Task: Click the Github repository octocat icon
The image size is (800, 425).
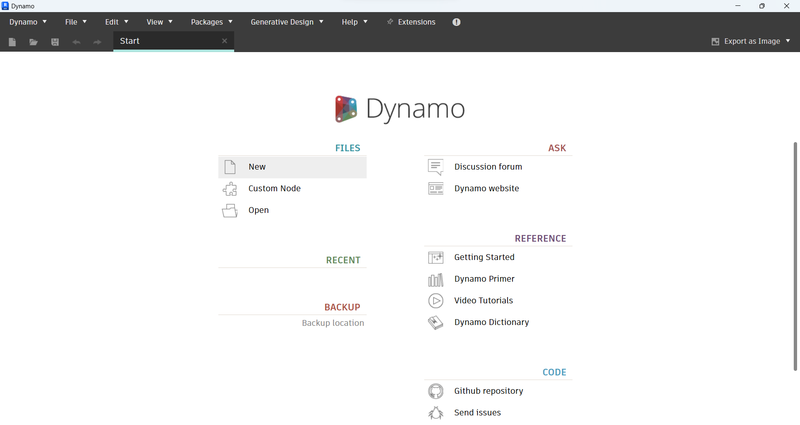Action: click(x=436, y=391)
